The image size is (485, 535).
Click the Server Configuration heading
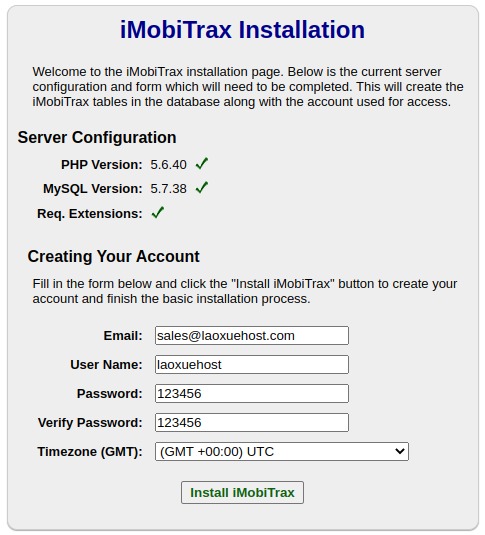(97, 138)
